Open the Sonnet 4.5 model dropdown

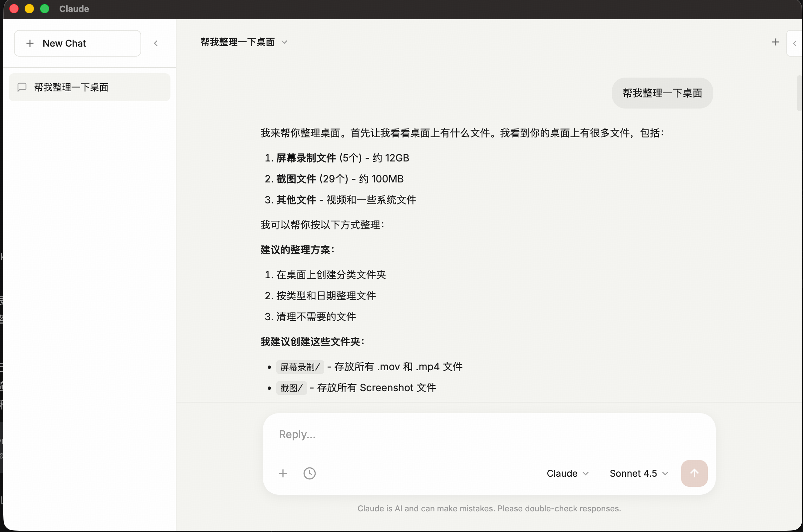click(639, 473)
